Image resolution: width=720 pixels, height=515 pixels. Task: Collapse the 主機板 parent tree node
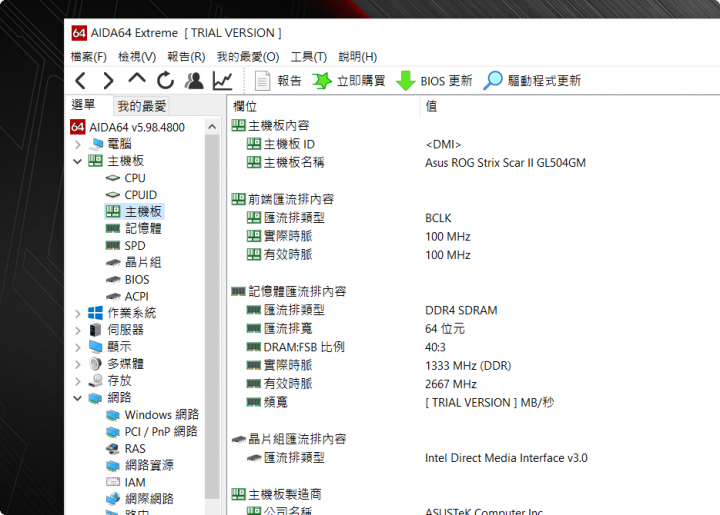[78, 162]
